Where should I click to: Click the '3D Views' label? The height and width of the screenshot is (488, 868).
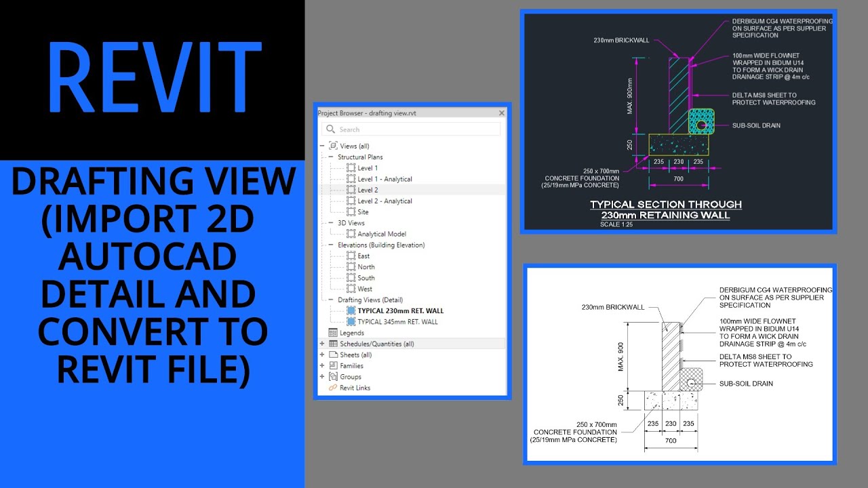[x=351, y=223]
